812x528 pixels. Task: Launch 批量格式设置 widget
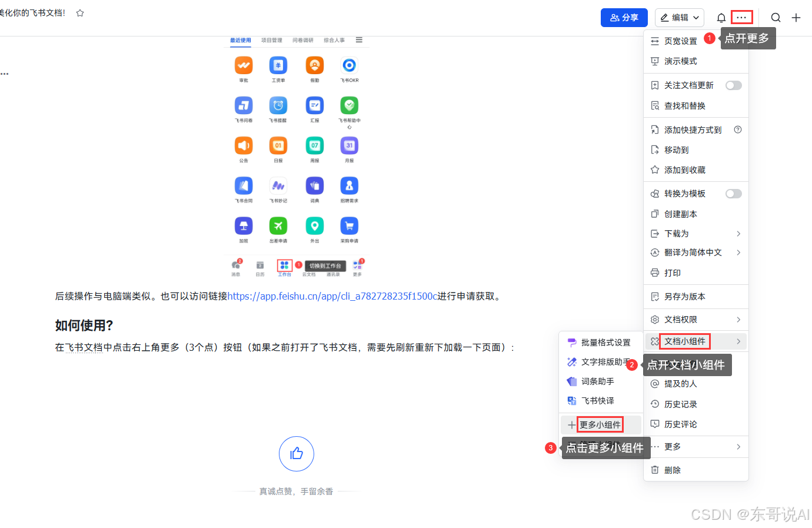pyautogui.click(x=601, y=343)
